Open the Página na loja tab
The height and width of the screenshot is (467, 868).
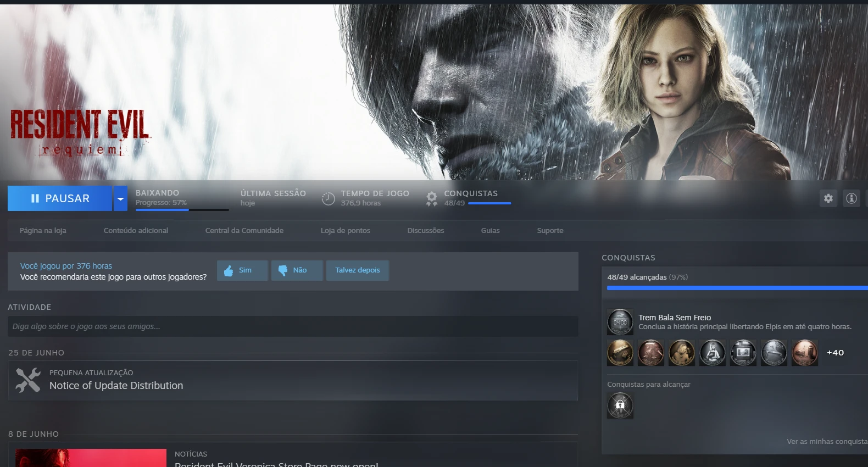click(x=43, y=230)
